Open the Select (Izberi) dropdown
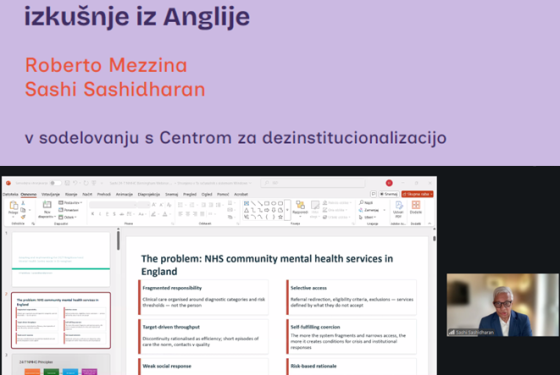Image resolution: width=560 pixels, height=375 pixels. [x=368, y=217]
